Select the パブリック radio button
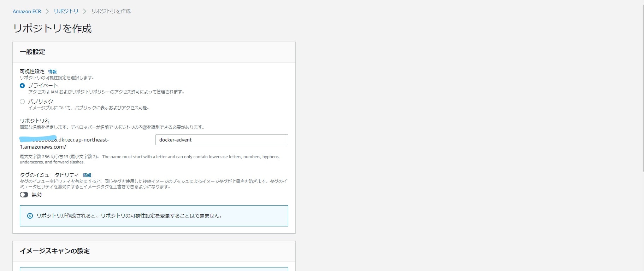 22,102
